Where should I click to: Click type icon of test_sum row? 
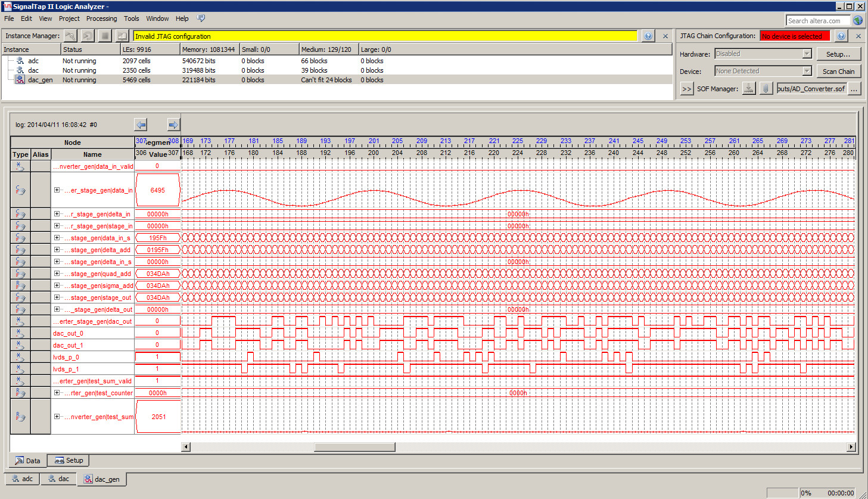(20, 417)
